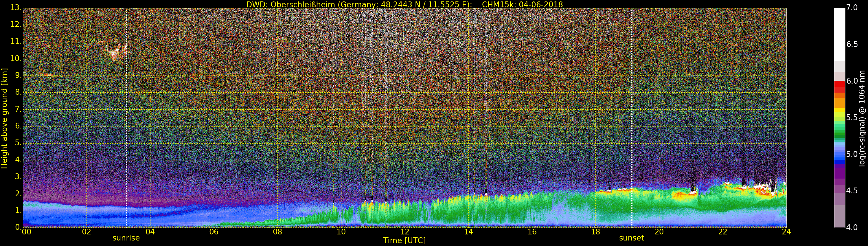The width and height of the screenshot is (868, 246).
Task: Click the 7.0 label on the colorbar
Action: (x=852, y=8)
